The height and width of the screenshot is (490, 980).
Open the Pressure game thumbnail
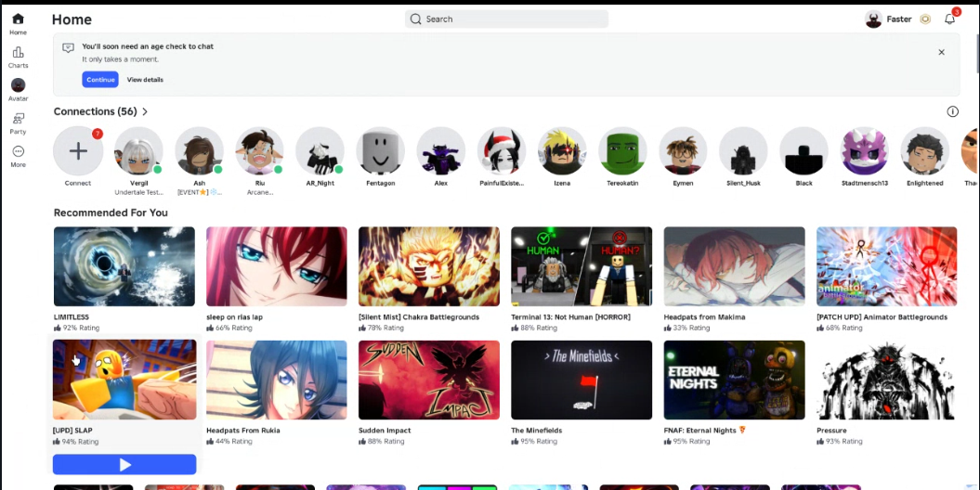pyautogui.click(x=886, y=380)
